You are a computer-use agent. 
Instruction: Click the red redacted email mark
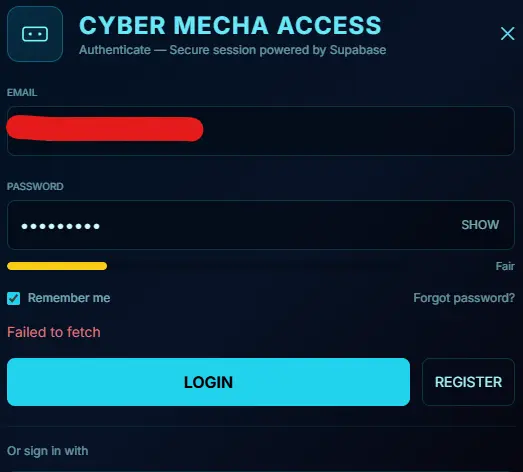[x=105, y=128]
